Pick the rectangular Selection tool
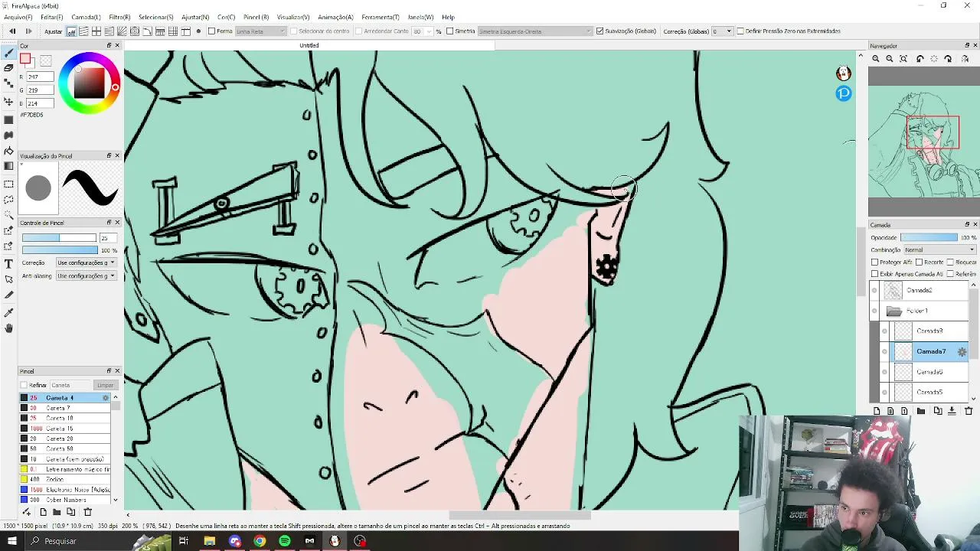 (8, 184)
